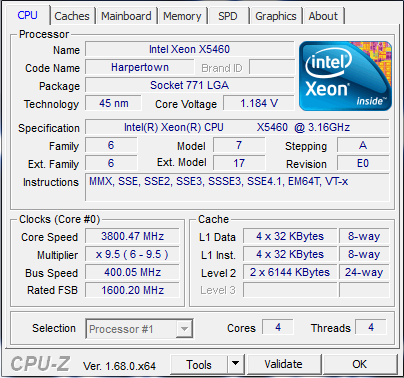
Task: Click the Core Voltage value box
Action: 259,103
